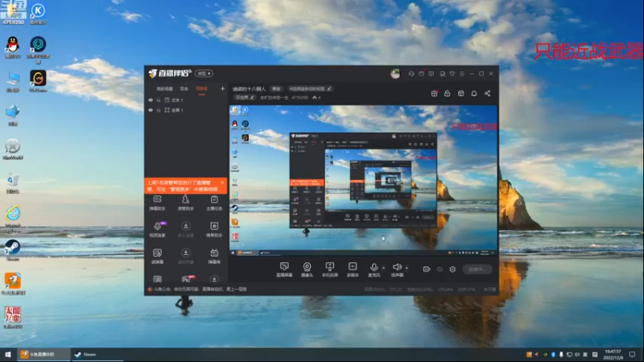The width and height of the screenshot is (644, 362).
Task: Add 直播屏幕 screen capture source
Action: 284,269
